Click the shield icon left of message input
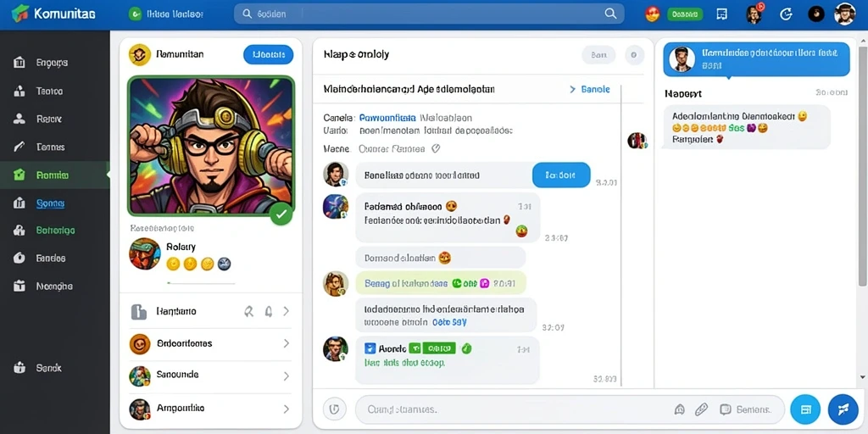Image resolution: width=868 pixels, height=434 pixels. 334,409
